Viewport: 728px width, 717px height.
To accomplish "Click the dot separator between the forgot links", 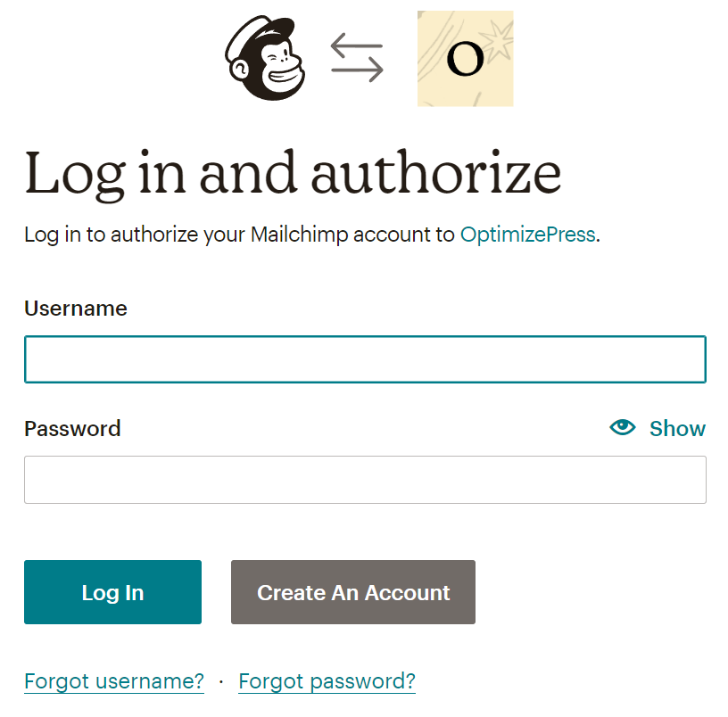I will [x=221, y=682].
